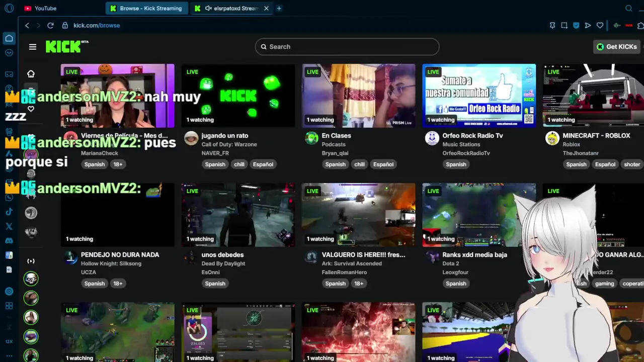The width and height of the screenshot is (644, 362).
Task: Open the 'unos debedes' stream thumbnail
Action: coord(238,215)
